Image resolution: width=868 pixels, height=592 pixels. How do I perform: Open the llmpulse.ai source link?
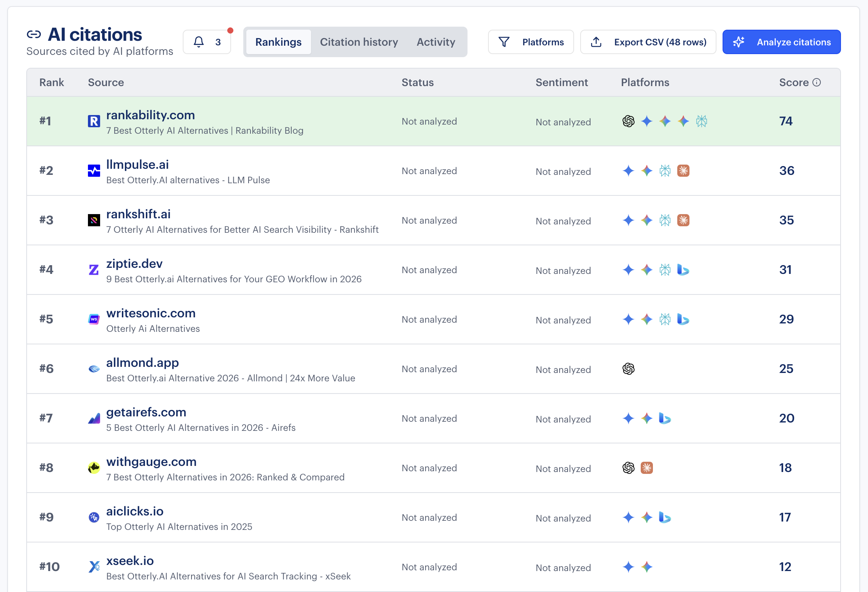click(137, 165)
